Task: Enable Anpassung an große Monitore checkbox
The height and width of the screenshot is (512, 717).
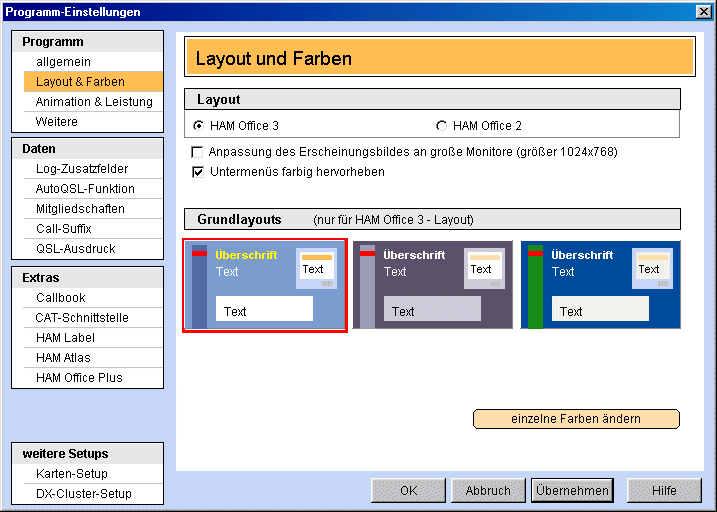Action: tap(197, 152)
